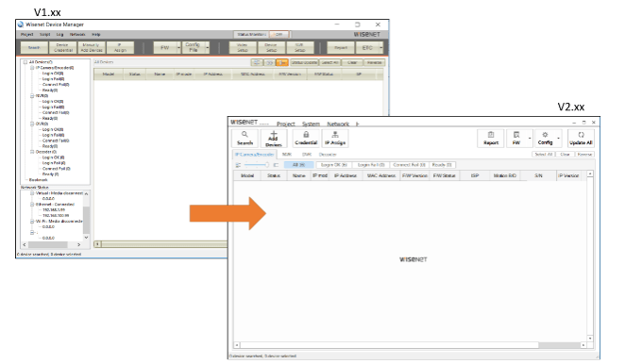
Task: Open Credential lock icon in V2 window
Action: [x=306, y=135]
